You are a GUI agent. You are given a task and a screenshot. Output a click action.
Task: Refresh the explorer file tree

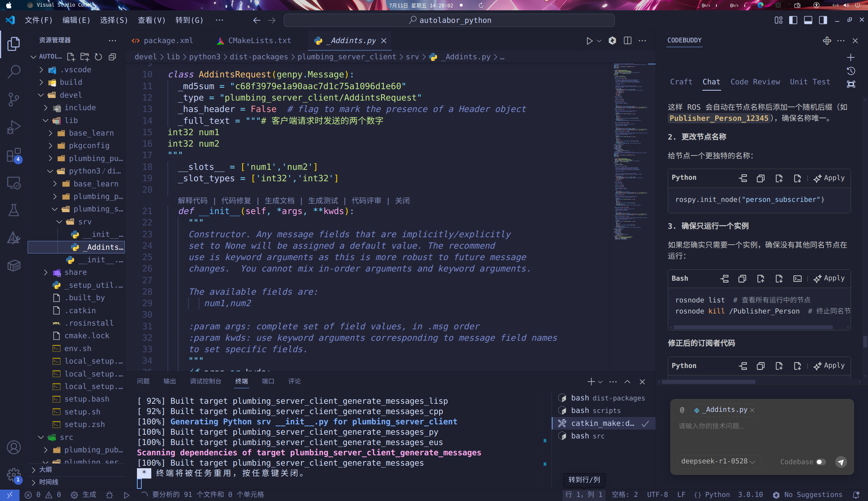tap(98, 57)
